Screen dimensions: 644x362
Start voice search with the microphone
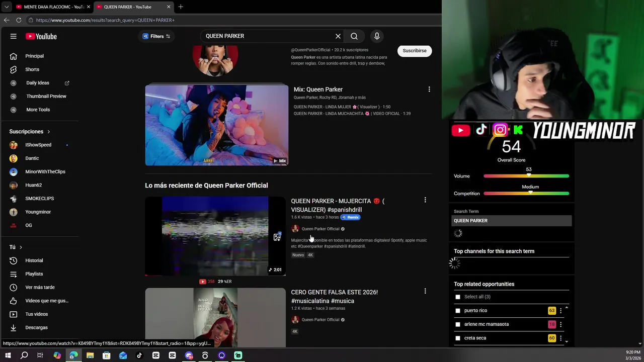pos(377,36)
